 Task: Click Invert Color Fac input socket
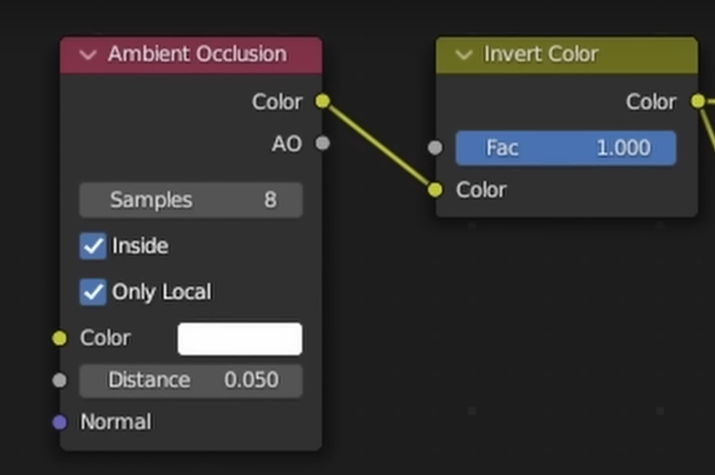click(x=435, y=148)
